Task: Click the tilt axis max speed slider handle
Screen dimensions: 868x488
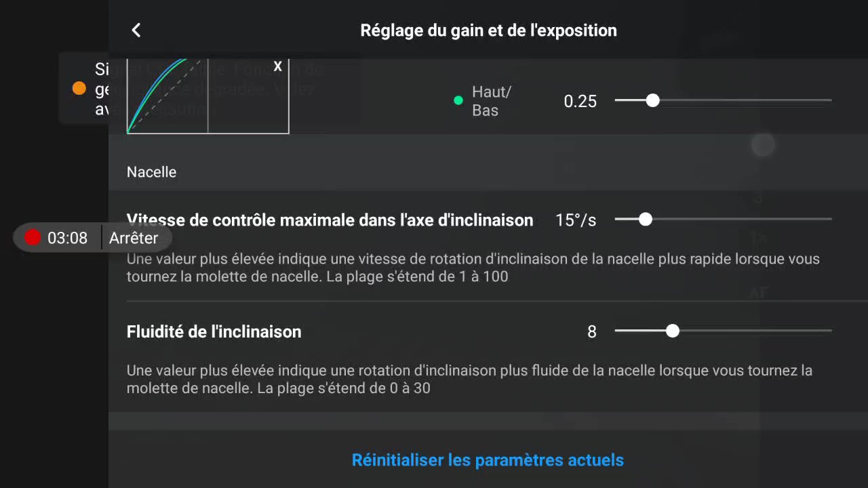Action: [x=646, y=219]
